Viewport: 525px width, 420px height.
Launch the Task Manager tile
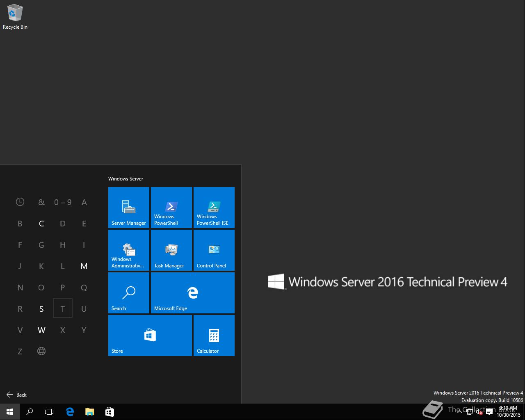(x=171, y=250)
